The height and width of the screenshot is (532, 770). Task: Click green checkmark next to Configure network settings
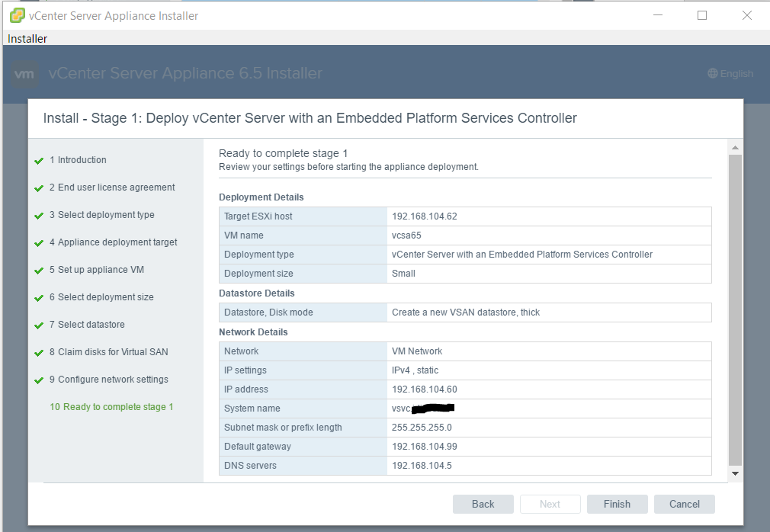[x=39, y=381]
